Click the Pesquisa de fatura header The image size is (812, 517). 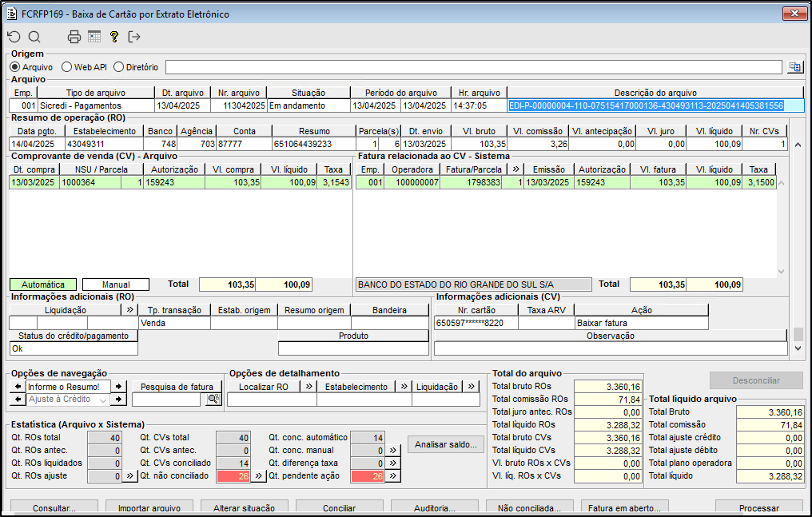[177, 387]
